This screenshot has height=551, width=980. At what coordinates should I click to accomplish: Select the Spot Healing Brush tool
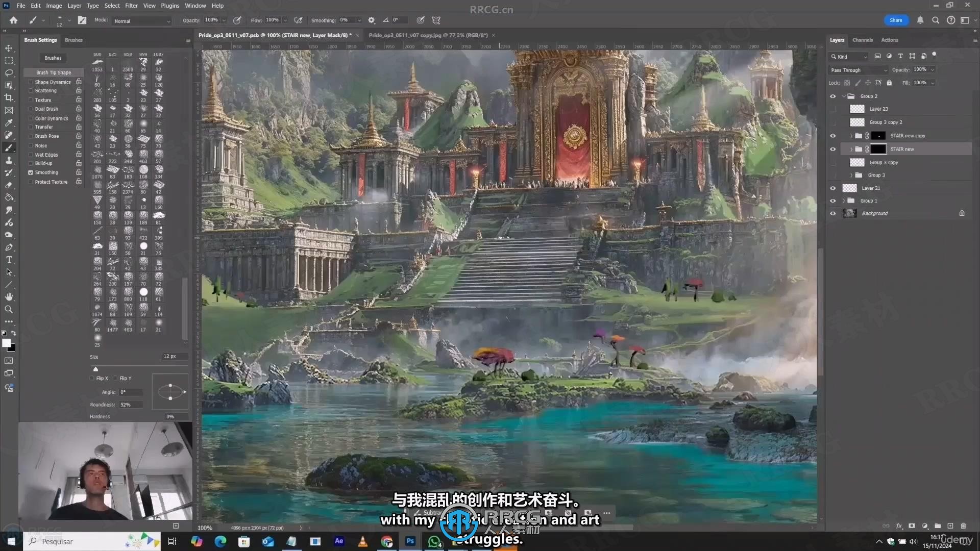pos(9,135)
